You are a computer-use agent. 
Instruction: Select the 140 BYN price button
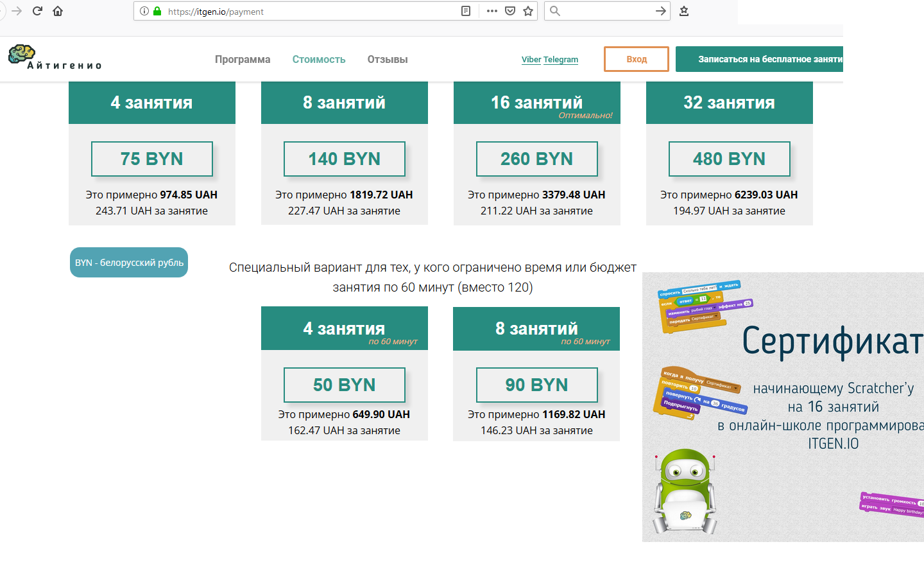(345, 159)
